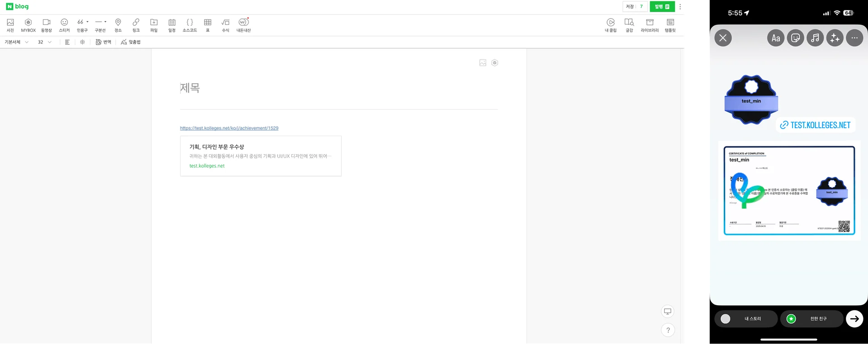The height and width of the screenshot is (344, 868).
Task: Click test.kolleges.net domain in the preview card
Action: 207,166
